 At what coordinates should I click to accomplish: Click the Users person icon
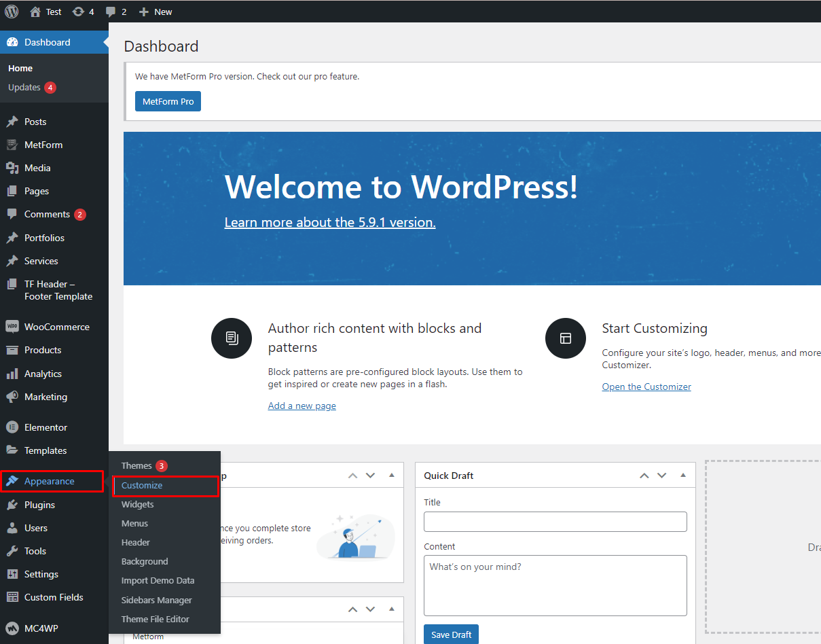coord(12,528)
